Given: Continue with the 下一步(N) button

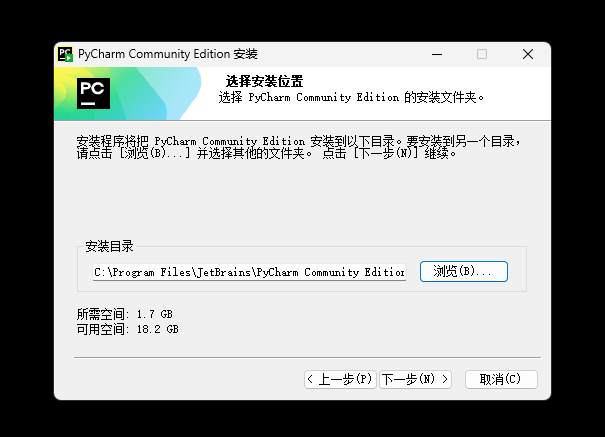Looking at the screenshot, I should [416, 380].
